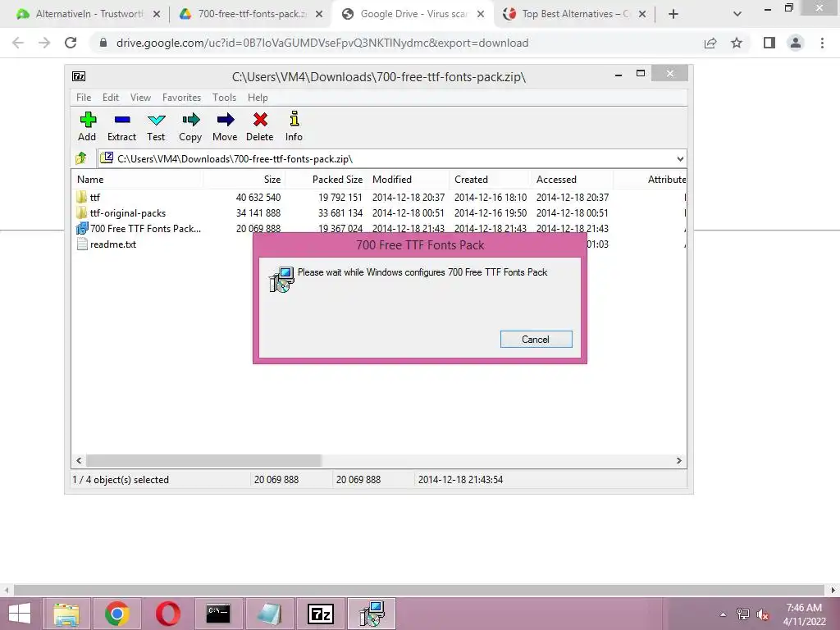The image size is (840, 630).
Task: Open the Chrome three-dot menu
Action: 822,43
